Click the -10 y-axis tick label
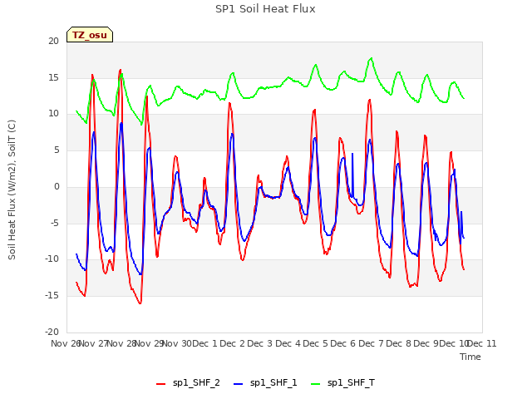The width and height of the screenshot is (532, 399). pyautogui.click(x=52, y=259)
